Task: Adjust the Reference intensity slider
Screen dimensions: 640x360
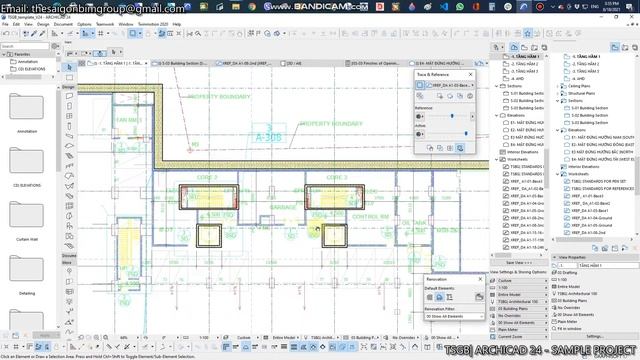Action: (452, 116)
